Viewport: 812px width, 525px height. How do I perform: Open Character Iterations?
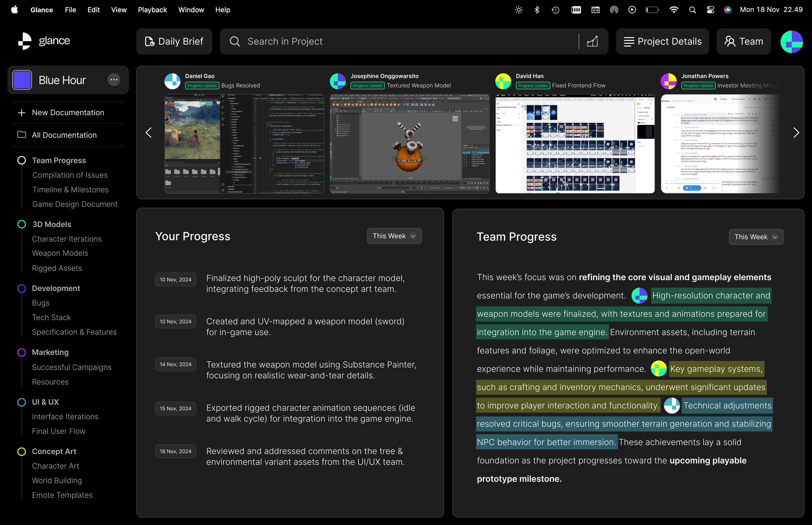point(67,239)
